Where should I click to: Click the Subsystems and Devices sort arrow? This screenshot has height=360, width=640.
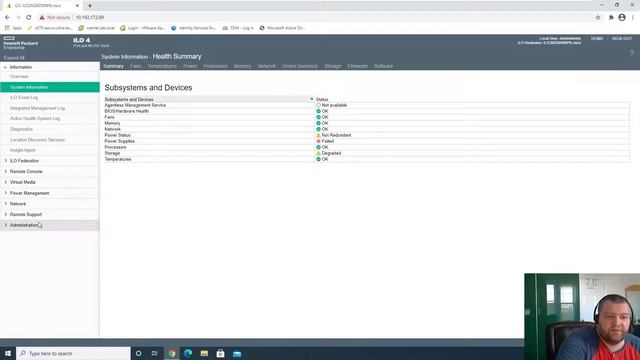coord(311,99)
